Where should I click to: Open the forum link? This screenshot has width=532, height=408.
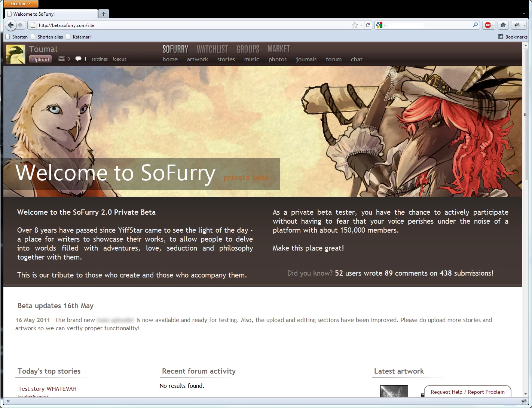click(x=334, y=59)
